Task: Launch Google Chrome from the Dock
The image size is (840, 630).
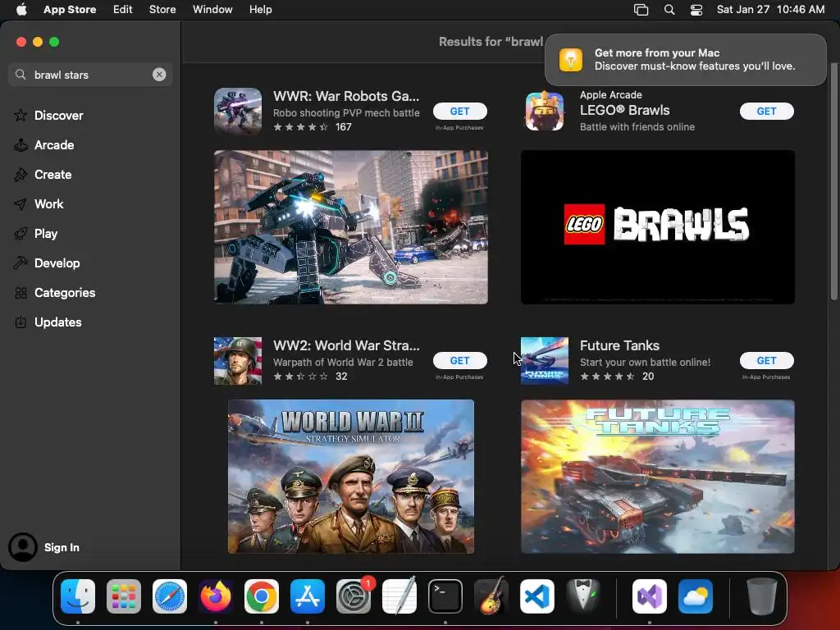Action: (262, 596)
